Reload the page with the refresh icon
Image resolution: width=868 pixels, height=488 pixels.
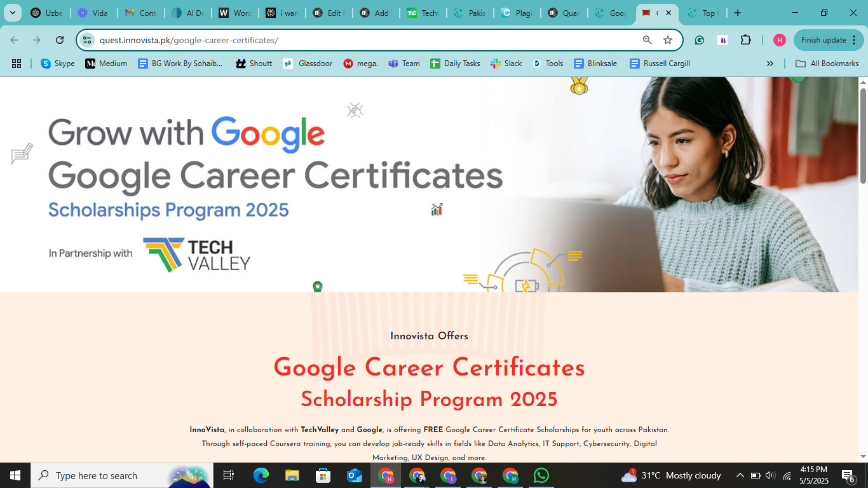tap(60, 40)
